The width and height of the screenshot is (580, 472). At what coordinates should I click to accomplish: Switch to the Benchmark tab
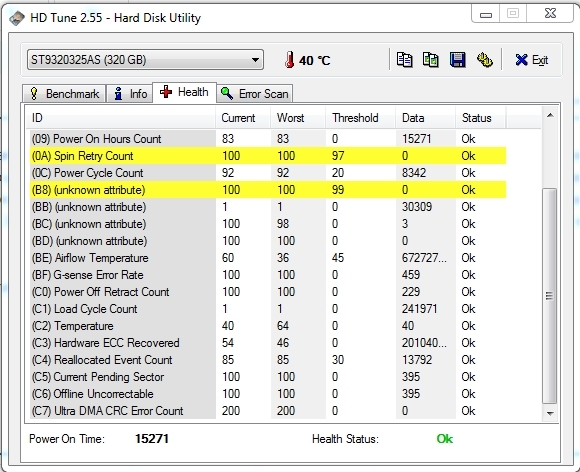[64, 94]
